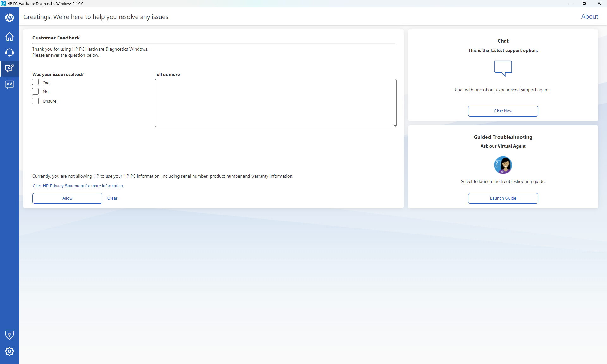Restore down the application window
Screen dimensions: 607x364
pos(585,3)
